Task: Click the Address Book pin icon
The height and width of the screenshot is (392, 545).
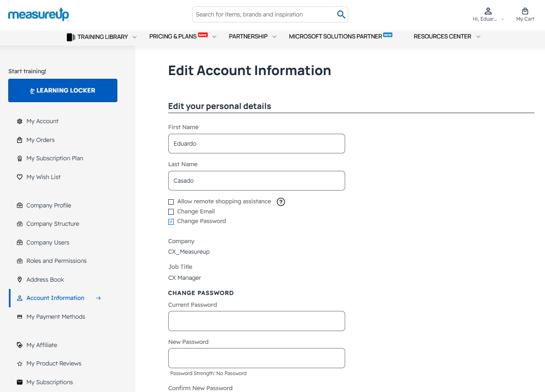Action: click(20, 279)
